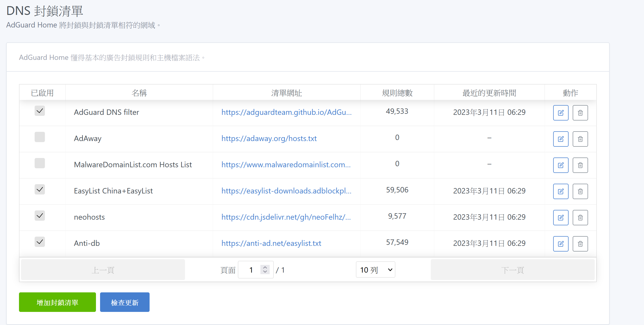Viewport: 644px width, 325px height.
Task: Delete the AdAway blocklist
Action: [580, 139]
